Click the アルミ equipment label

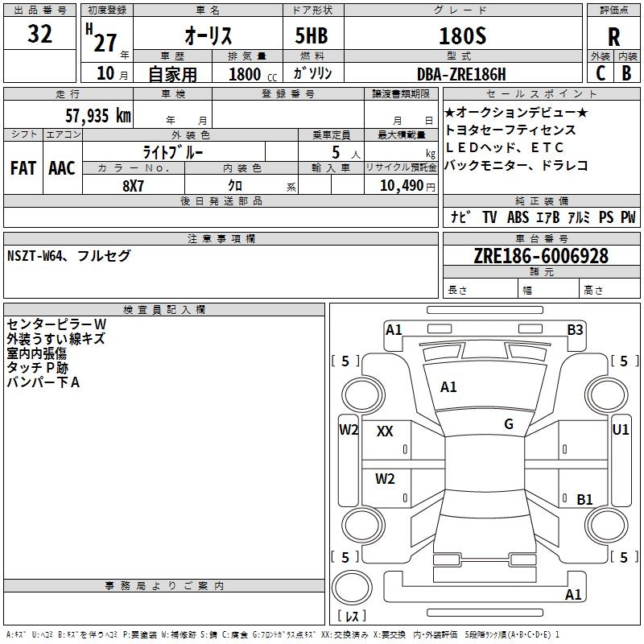(579, 217)
